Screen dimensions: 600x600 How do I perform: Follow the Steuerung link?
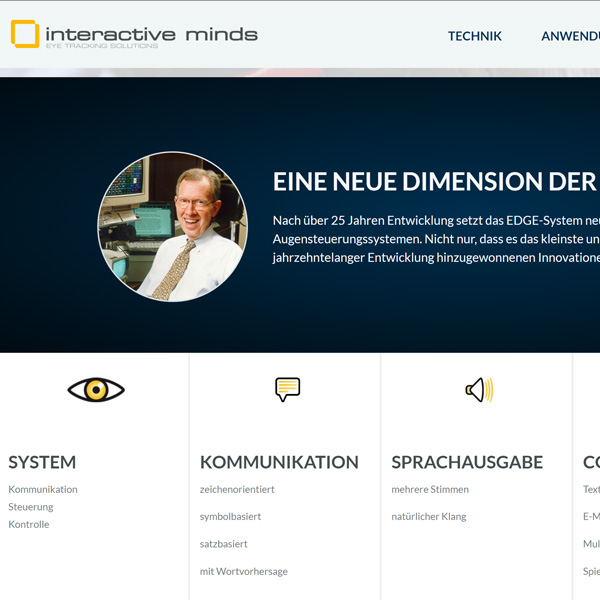31,507
